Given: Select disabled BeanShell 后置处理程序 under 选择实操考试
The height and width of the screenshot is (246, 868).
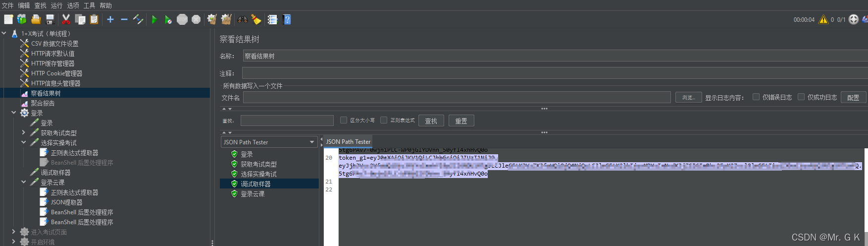Looking at the screenshot, I should [x=82, y=163].
